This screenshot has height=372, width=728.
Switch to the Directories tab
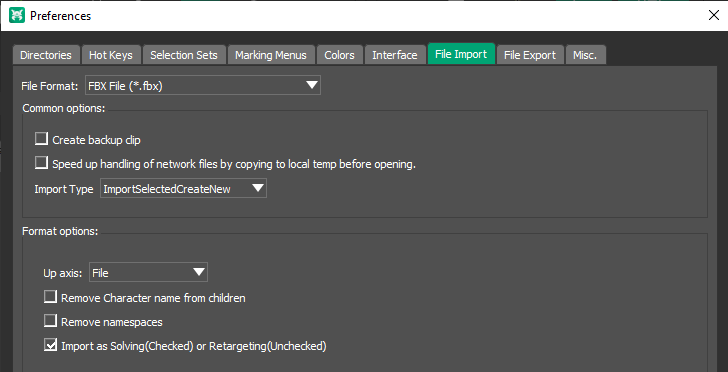pos(46,55)
